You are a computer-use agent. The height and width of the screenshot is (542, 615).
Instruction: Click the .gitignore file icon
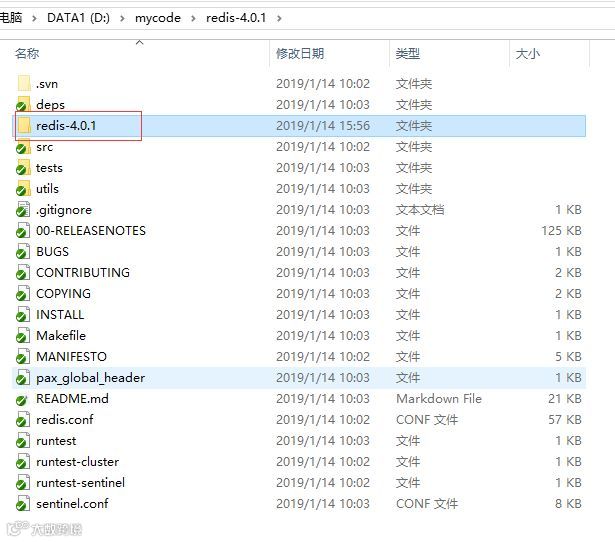coord(23,209)
